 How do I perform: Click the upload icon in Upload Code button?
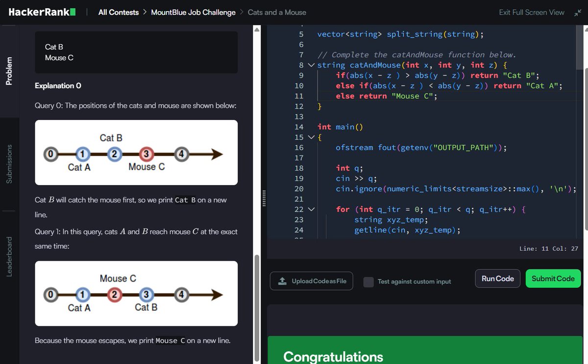coord(282,281)
